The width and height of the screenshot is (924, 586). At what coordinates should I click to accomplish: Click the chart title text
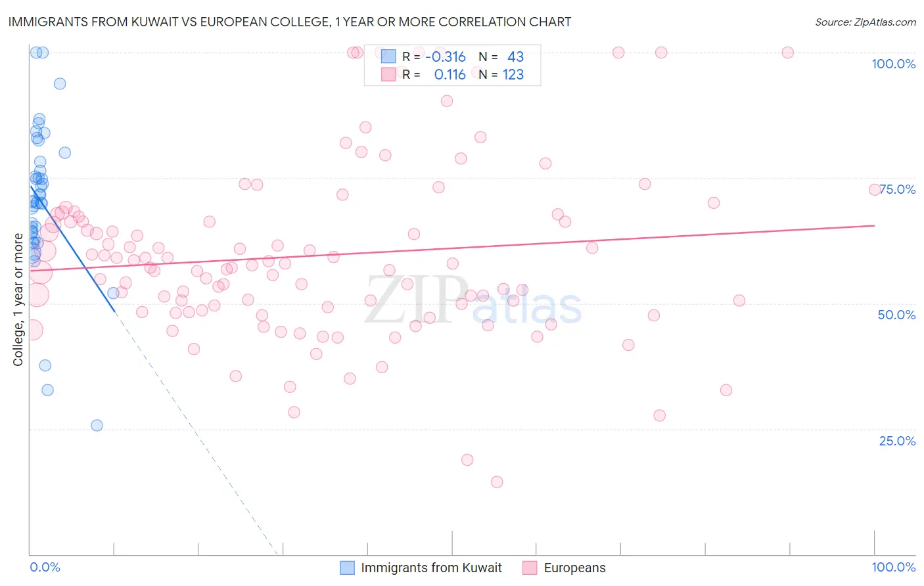tap(290, 22)
